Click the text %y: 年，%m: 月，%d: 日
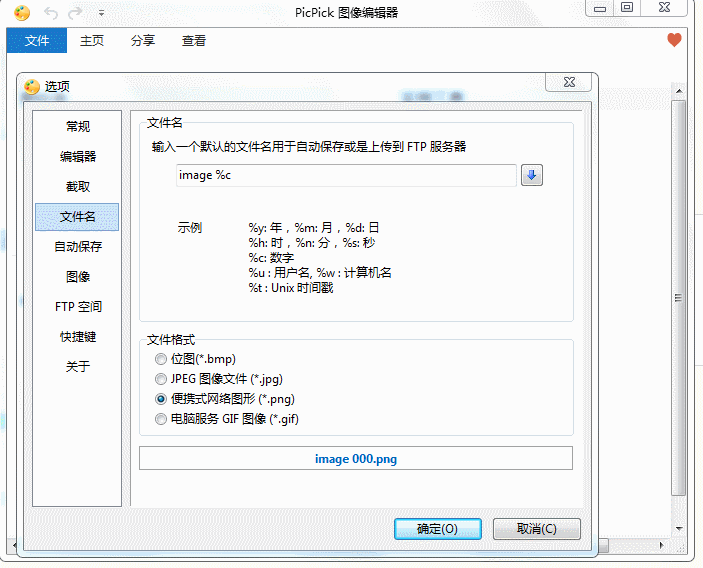Viewport: 703px width, 568px height. [x=314, y=228]
